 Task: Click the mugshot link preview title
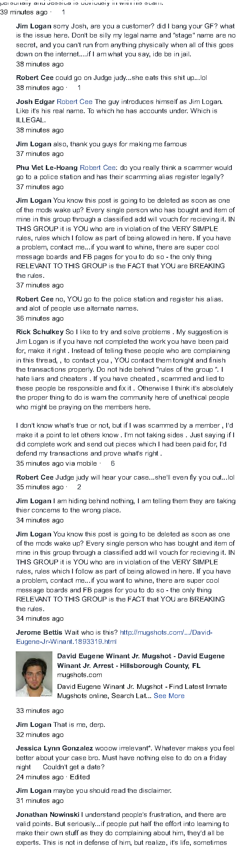click(x=141, y=661)
